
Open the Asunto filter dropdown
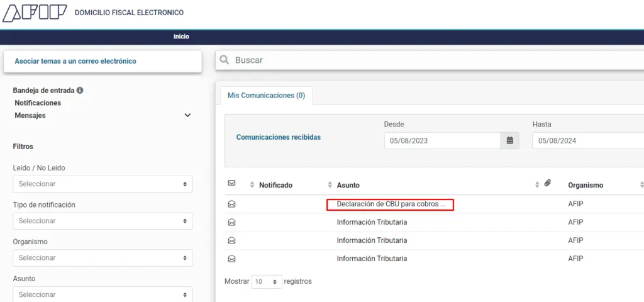click(103, 294)
